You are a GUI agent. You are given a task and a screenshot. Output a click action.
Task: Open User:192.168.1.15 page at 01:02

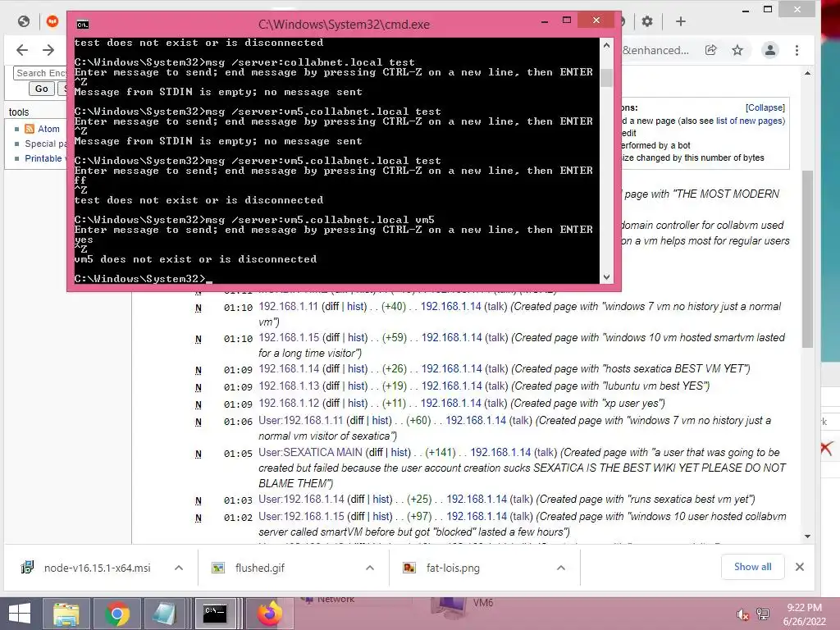tap(301, 517)
